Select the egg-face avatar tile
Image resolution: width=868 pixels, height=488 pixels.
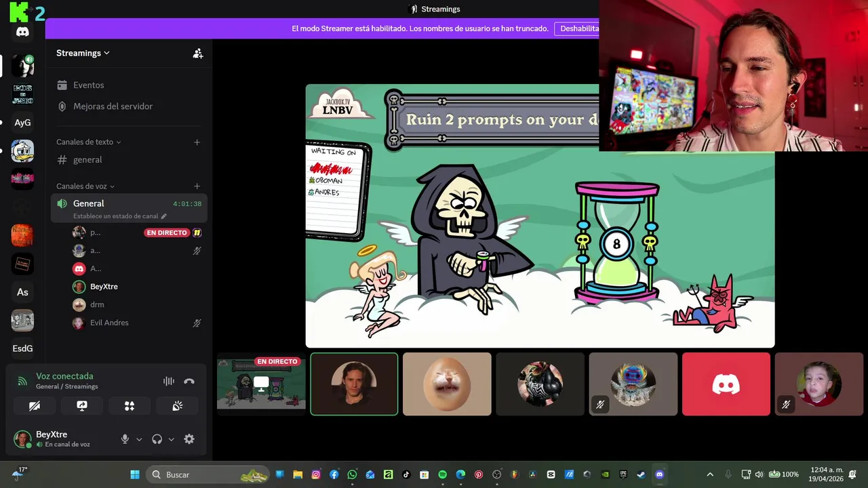447,384
